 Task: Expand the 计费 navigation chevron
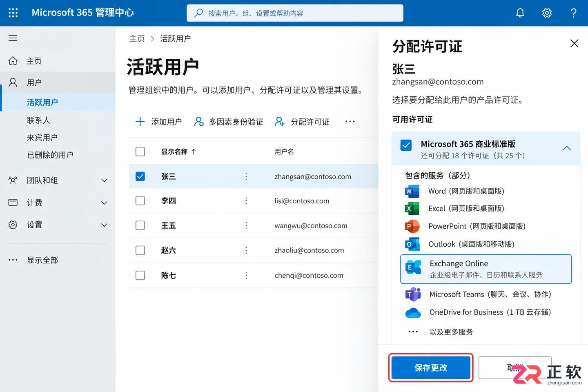click(x=105, y=203)
